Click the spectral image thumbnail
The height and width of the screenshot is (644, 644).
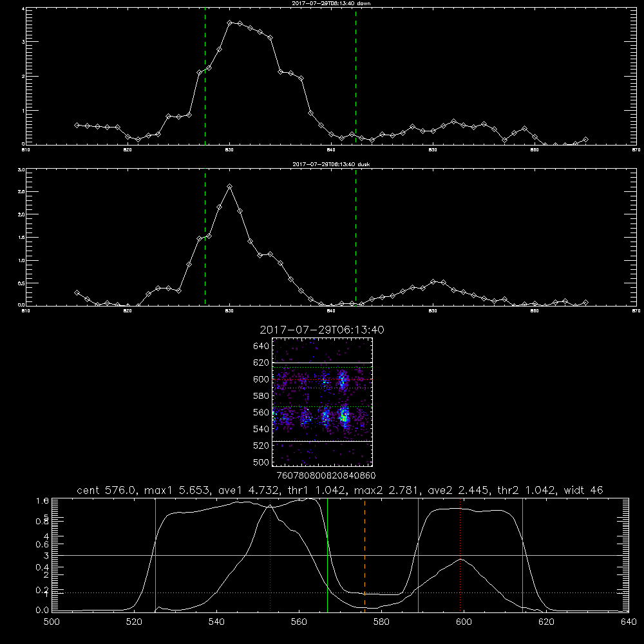pyautogui.click(x=323, y=402)
